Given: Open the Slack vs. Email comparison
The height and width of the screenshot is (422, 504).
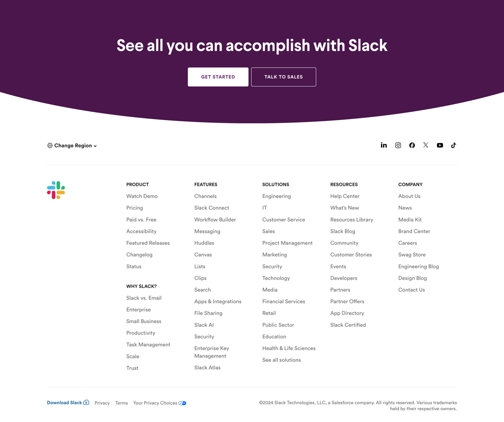Looking at the screenshot, I should click(x=144, y=298).
